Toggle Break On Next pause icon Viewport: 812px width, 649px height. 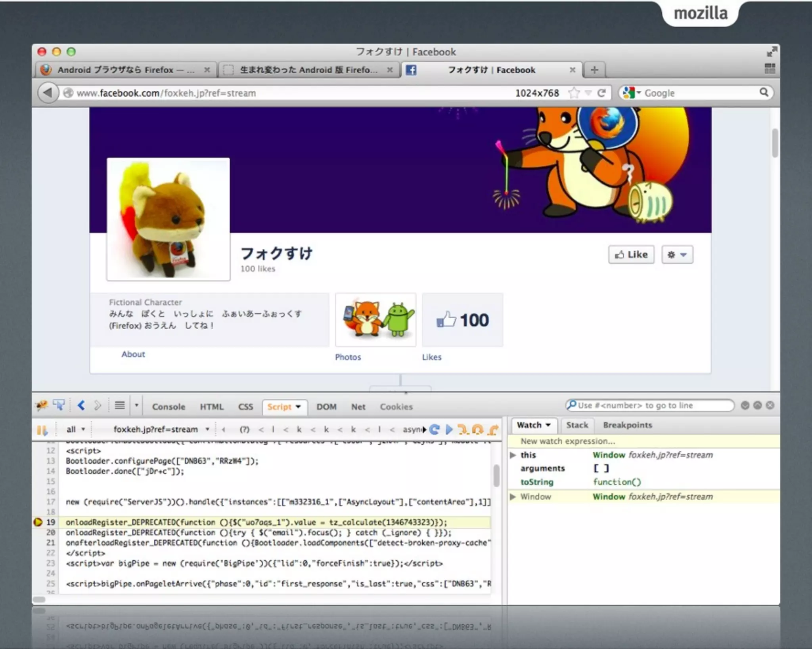(x=42, y=430)
